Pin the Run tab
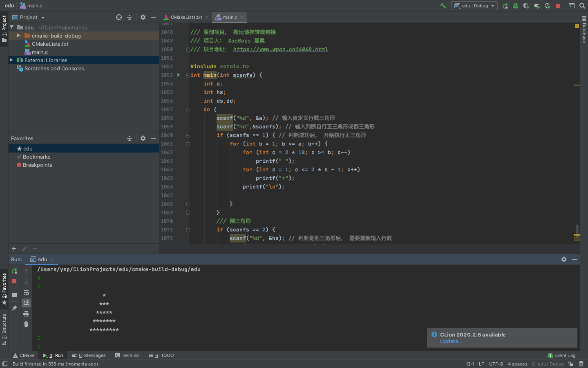This screenshot has width=588, height=368. coord(14,308)
